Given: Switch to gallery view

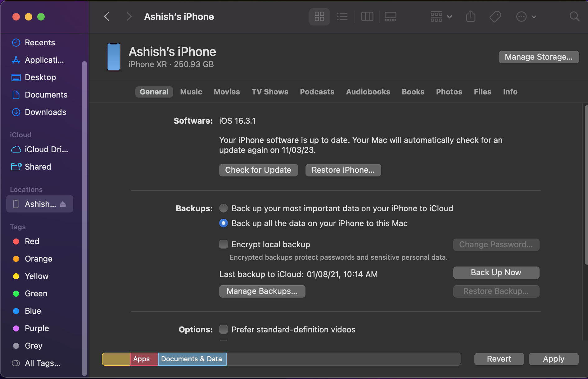Looking at the screenshot, I should 390,16.
